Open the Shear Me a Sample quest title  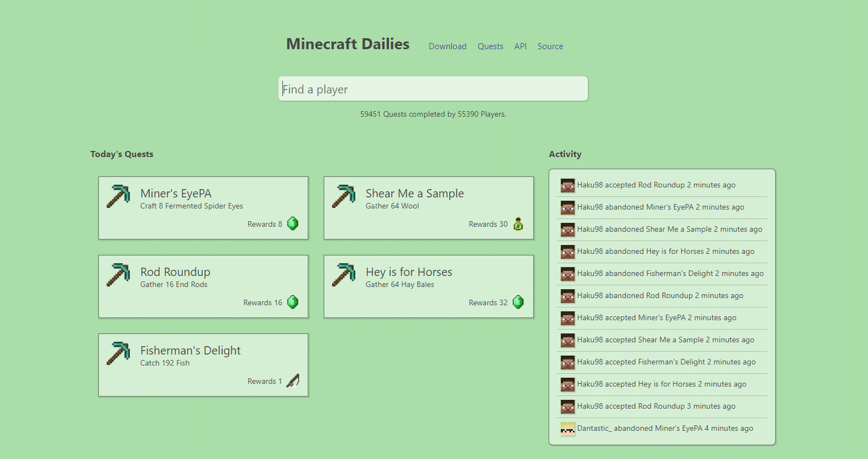point(414,194)
